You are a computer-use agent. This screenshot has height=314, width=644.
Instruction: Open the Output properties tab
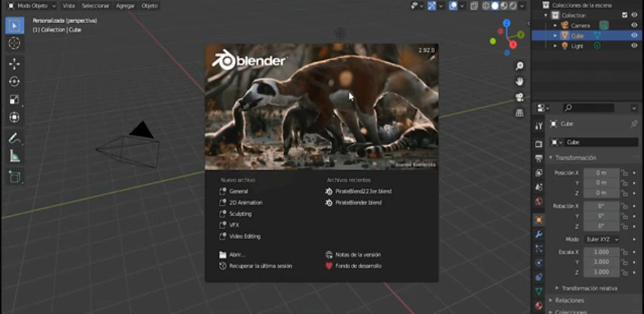[539, 158]
